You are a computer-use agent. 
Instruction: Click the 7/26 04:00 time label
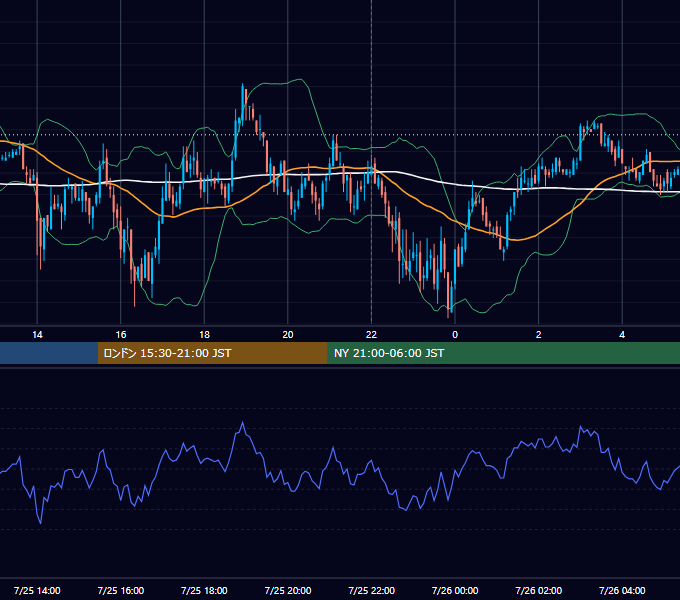(x=622, y=590)
